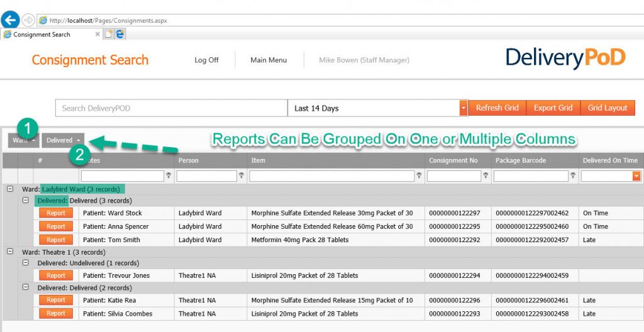Screen dimensions: 644x332
Task: Open Main Menu from the header
Action: point(269,60)
